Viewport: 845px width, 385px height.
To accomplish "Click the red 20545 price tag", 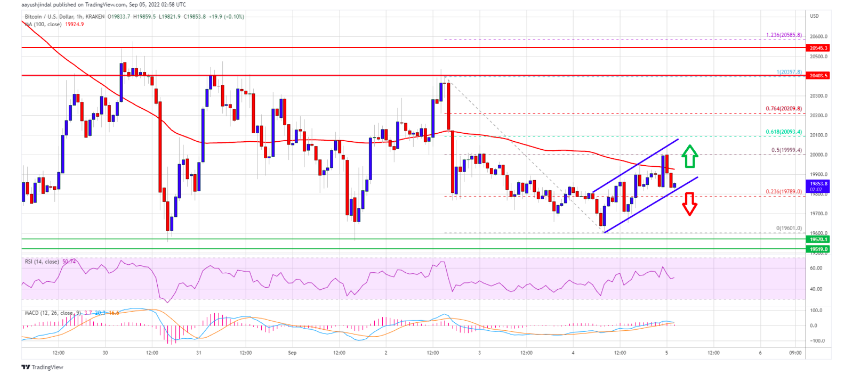I will click(818, 48).
